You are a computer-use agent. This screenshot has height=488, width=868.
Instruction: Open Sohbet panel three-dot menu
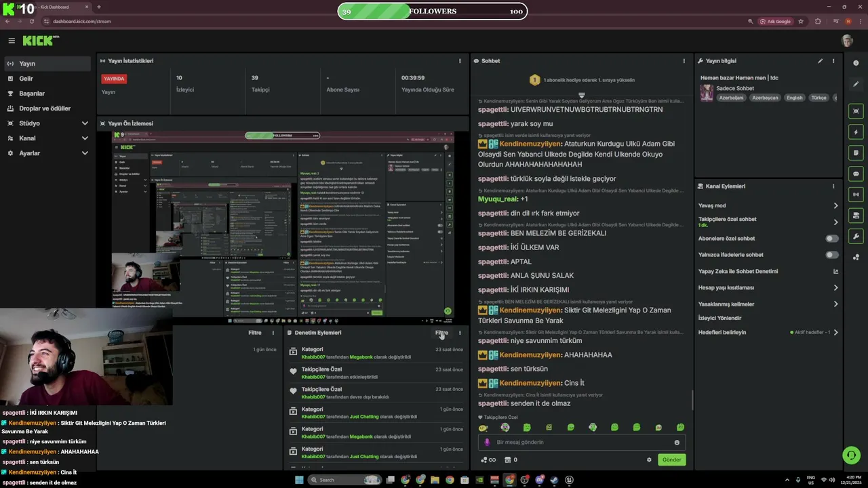coord(684,61)
